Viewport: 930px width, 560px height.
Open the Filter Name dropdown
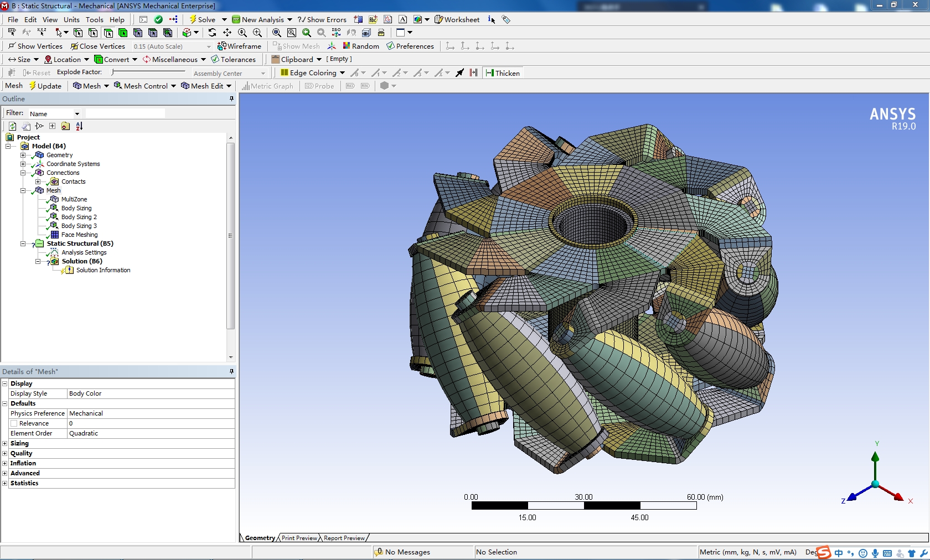point(77,113)
